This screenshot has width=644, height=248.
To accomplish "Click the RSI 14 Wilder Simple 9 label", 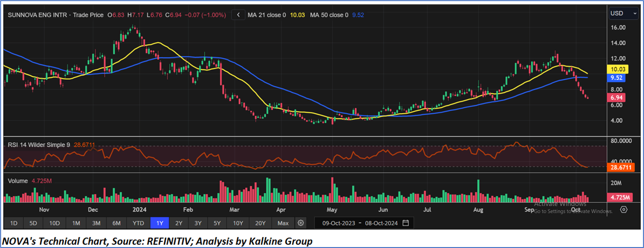I will coord(39,145).
